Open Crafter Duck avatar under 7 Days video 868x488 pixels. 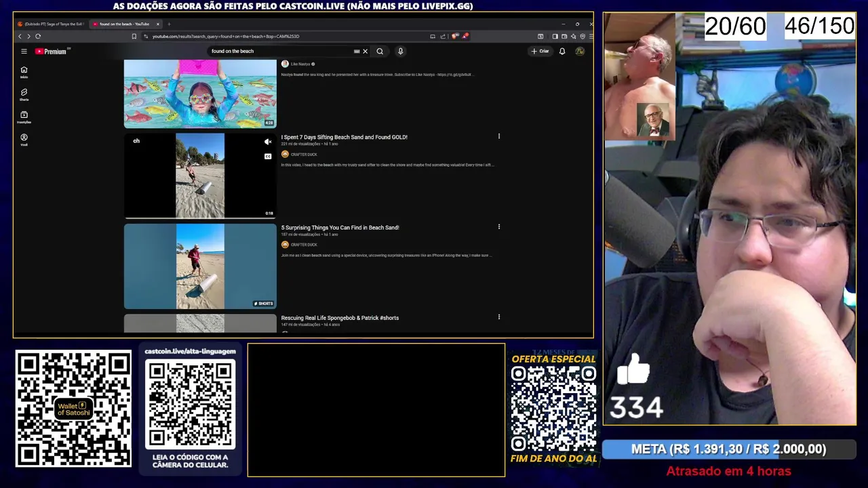285,154
